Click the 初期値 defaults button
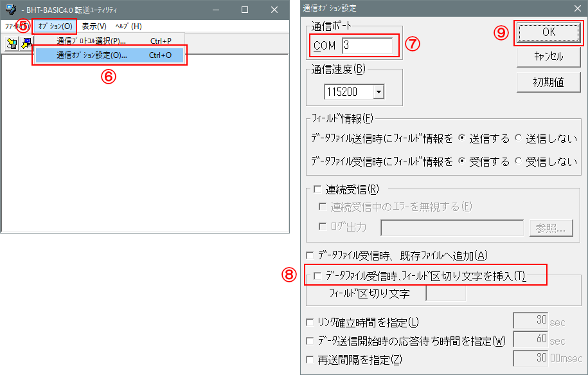This screenshot has width=588, height=375. tap(548, 82)
